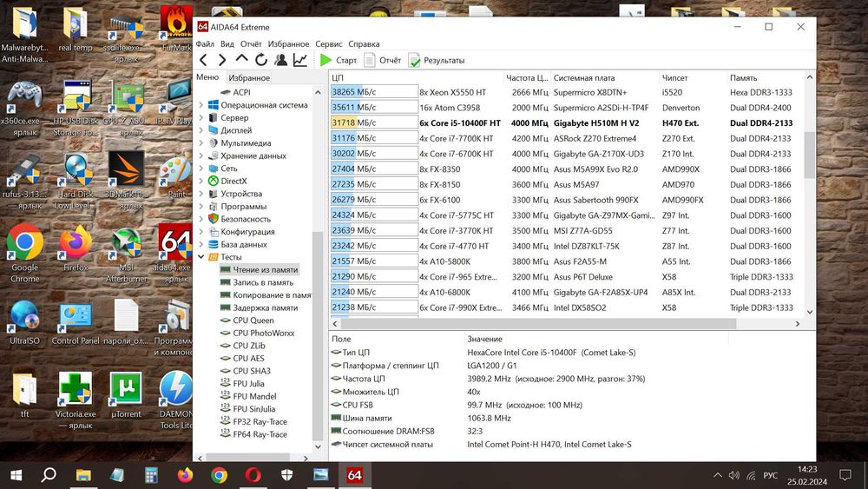Viewport: 868px width, 489px height.
Task: Open the Файл menu
Action: [x=205, y=43]
